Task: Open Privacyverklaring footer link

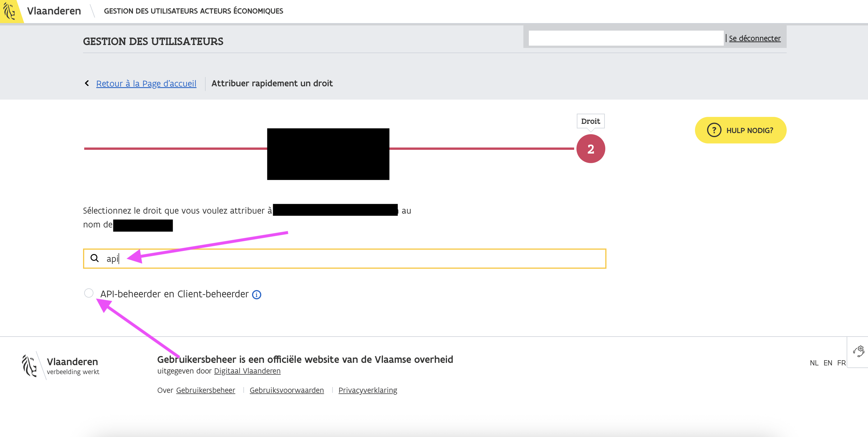Action: coord(368,390)
